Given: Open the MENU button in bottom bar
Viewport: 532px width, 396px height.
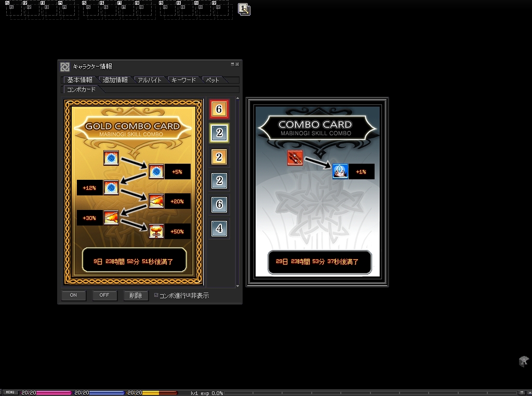Looking at the screenshot, I should click(10, 392).
